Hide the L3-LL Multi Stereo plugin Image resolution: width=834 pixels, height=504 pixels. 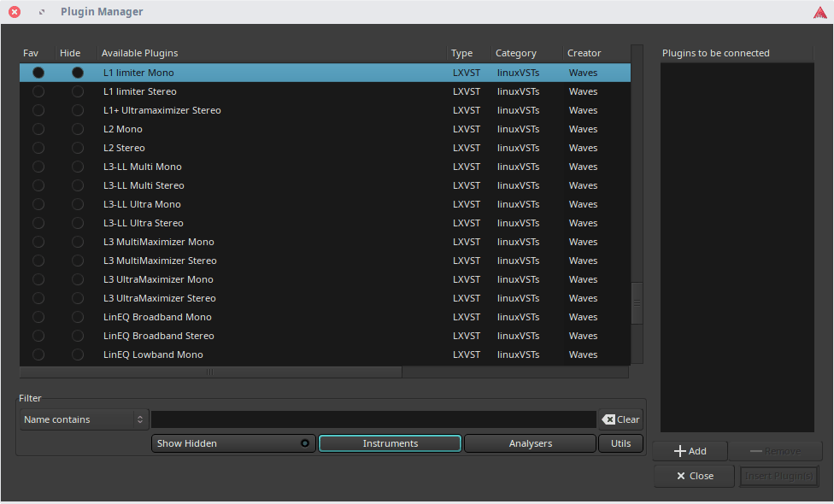[x=78, y=185]
